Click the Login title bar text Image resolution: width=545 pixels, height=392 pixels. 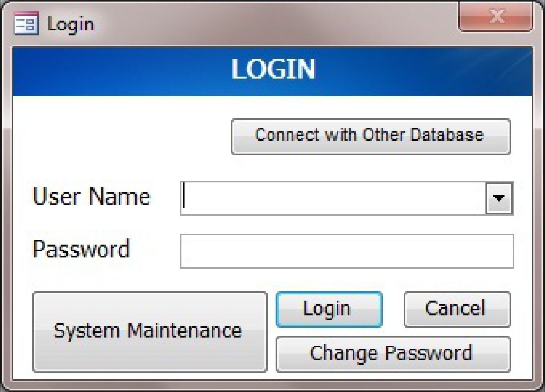click(70, 24)
